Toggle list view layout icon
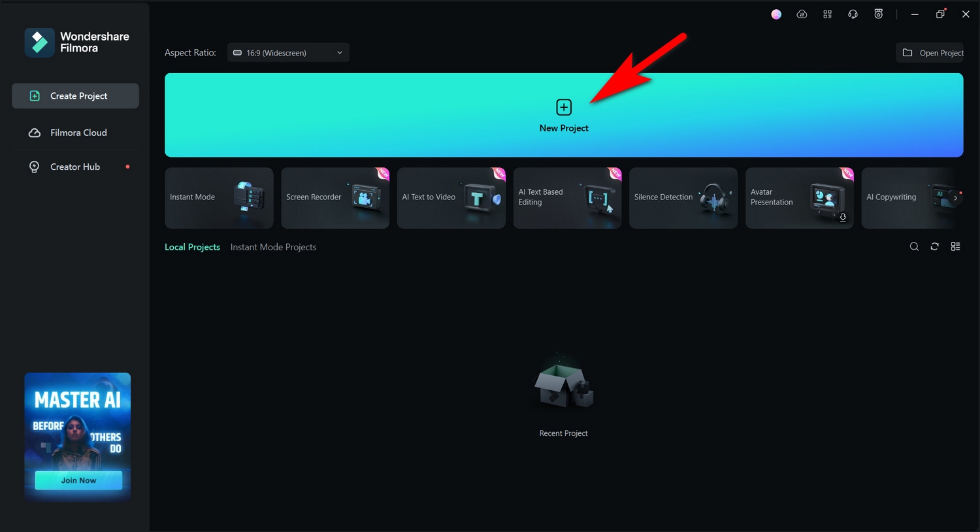 click(955, 246)
